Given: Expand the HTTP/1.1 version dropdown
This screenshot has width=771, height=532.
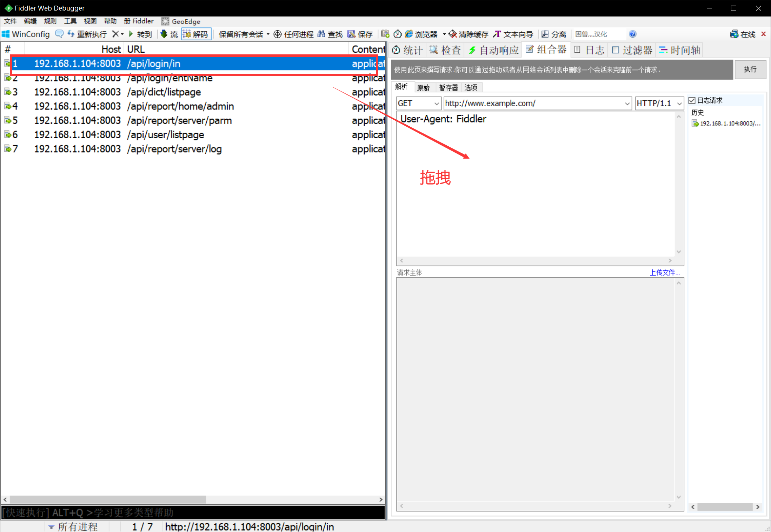Looking at the screenshot, I should click(679, 104).
